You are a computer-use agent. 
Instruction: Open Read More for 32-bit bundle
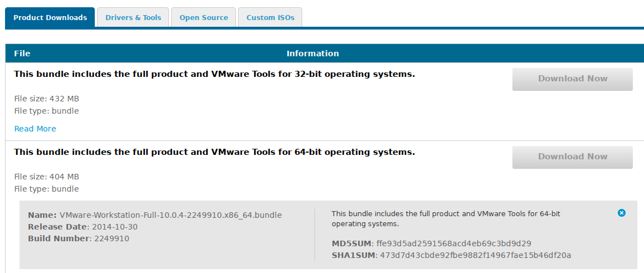point(35,129)
